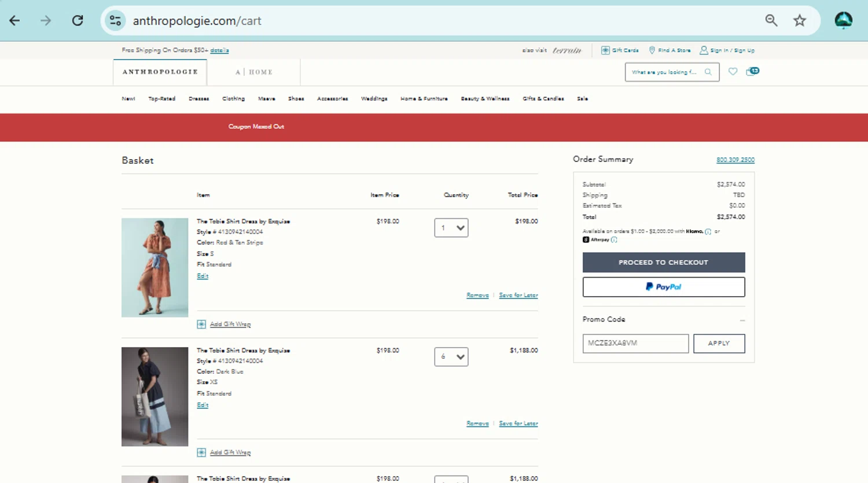Screen dimensions: 868x483
Task: Click the promo code input field
Action: click(635, 344)
